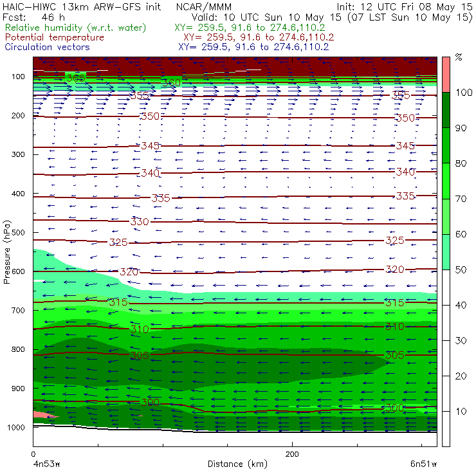476x476 pixels.
Task: Select the 70–80% bright green colorbar segment
Action: click(x=446, y=181)
